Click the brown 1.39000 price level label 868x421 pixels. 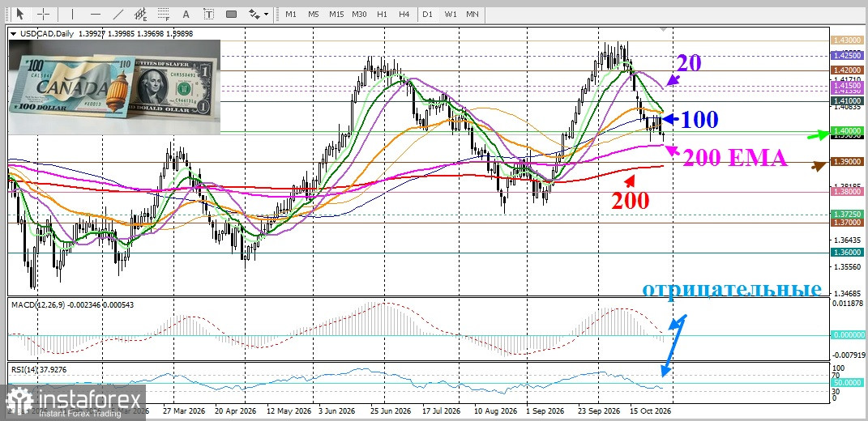coord(847,162)
